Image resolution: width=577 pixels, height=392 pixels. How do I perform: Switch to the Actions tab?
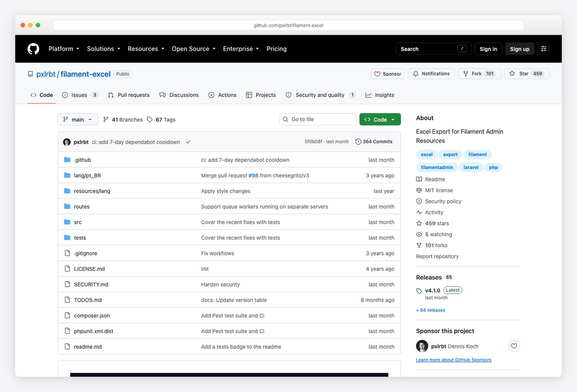click(223, 95)
